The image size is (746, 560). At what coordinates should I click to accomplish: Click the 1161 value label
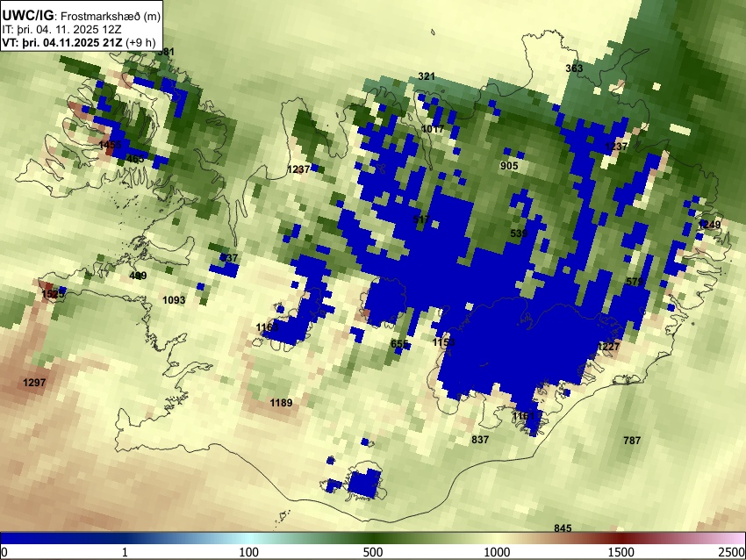524,416
